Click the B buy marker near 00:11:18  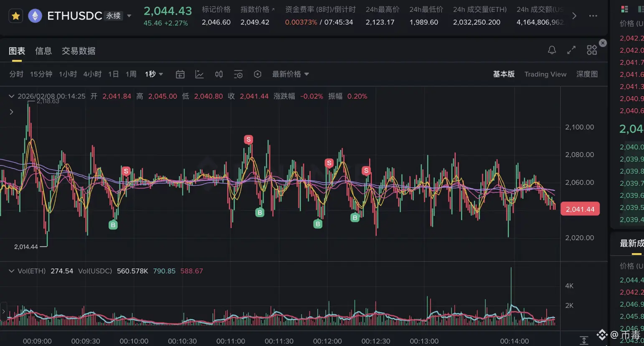tap(260, 212)
